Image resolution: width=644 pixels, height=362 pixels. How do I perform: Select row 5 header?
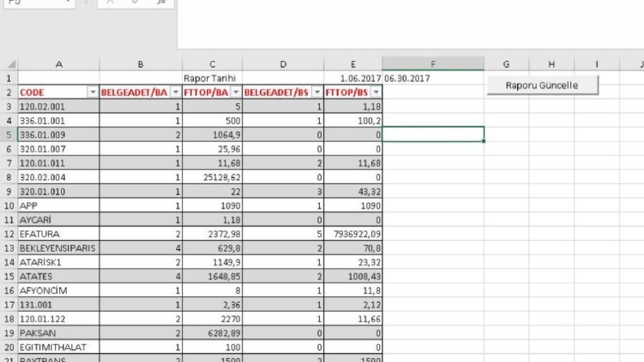point(9,135)
